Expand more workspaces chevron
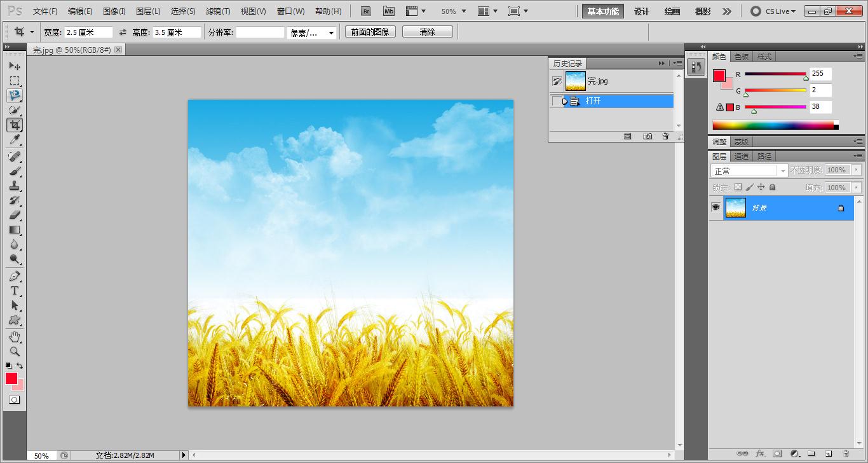This screenshot has height=463, width=868. pyautogui.click(x=727, y=11)
